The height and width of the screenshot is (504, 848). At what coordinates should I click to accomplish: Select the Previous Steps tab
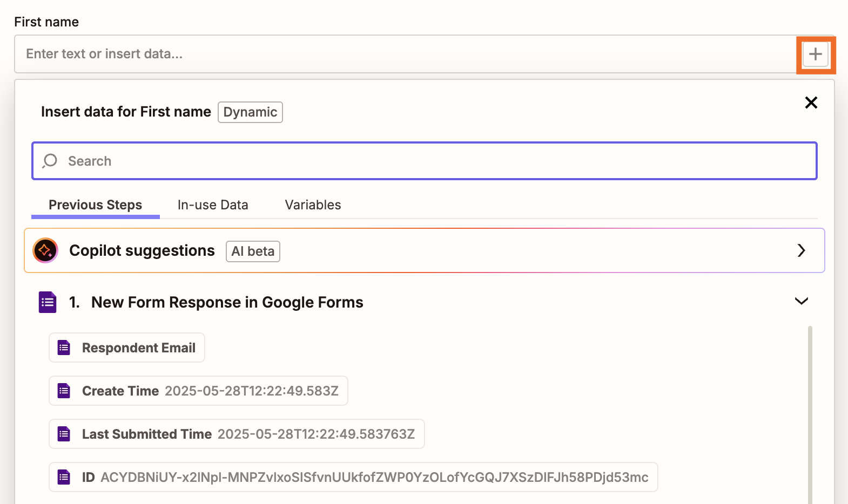(95, 205)
